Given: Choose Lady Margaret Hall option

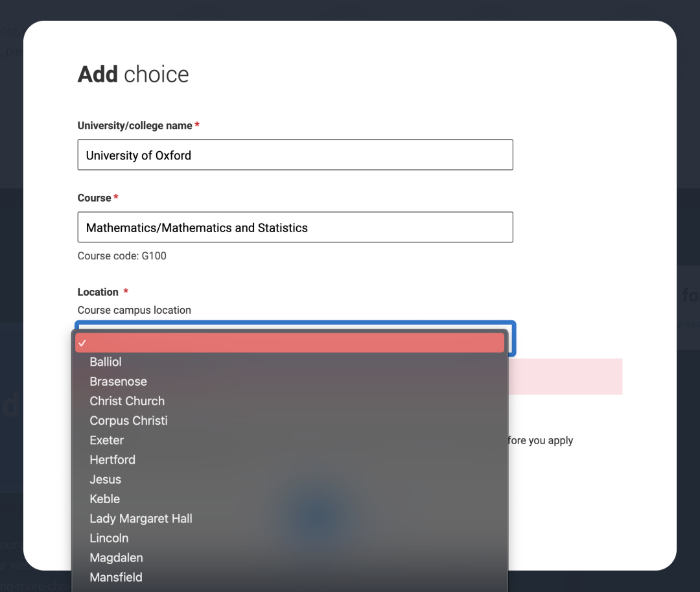Looking at the screenshot, I should coord(290,519).
